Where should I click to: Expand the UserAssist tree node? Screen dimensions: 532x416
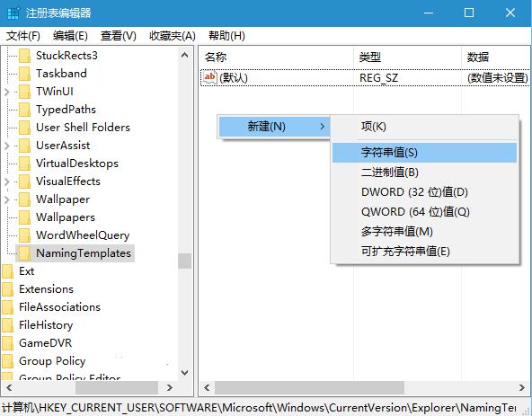(7, 146)
